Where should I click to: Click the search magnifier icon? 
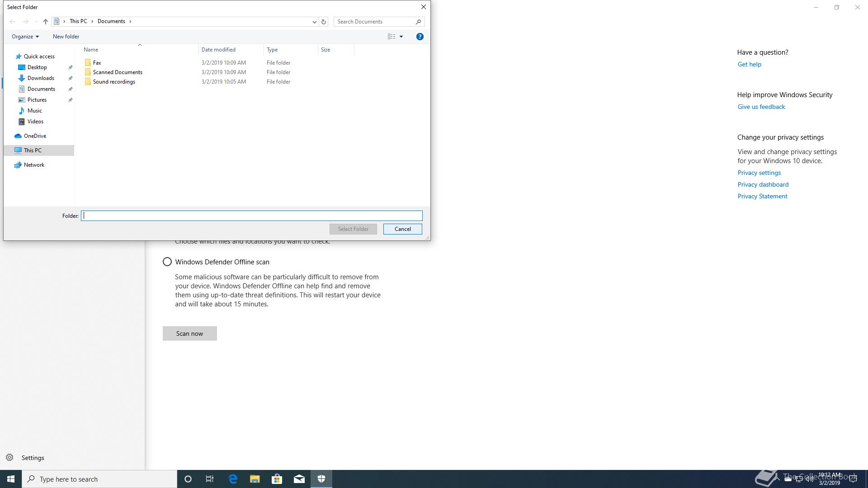click(x=419, y=22)
